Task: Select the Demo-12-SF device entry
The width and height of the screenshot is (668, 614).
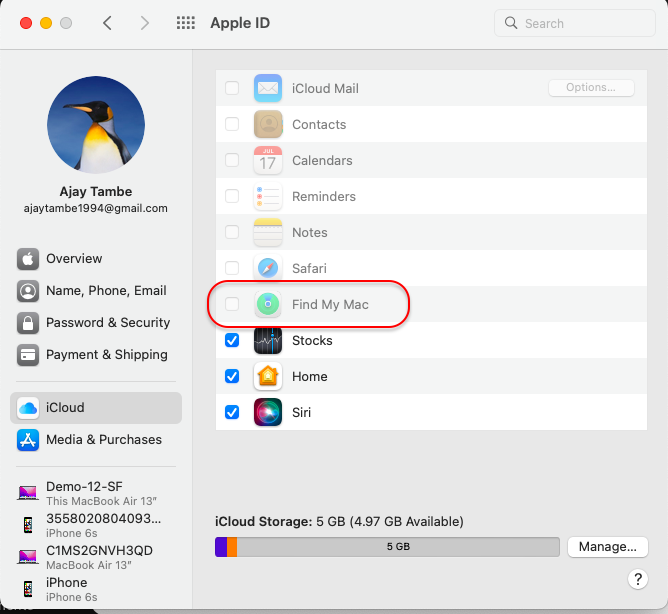Action: 96,493
